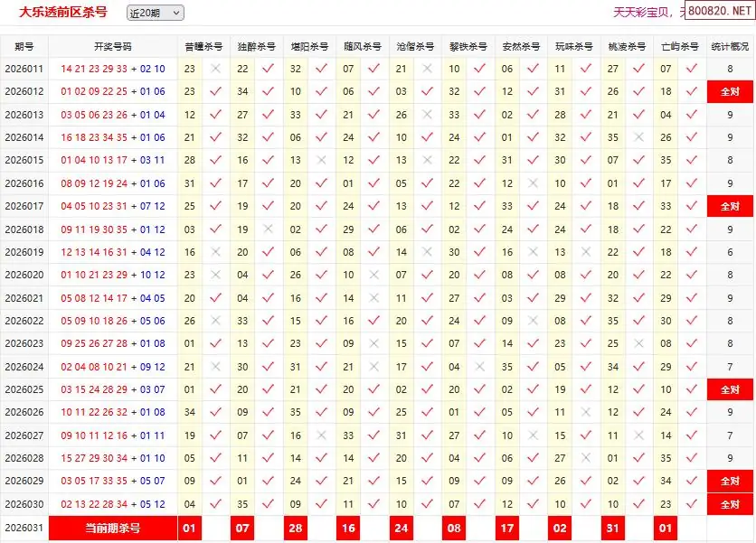Click the 开奖号码 column header
The image size is (756, 543).
coord(113,46)
